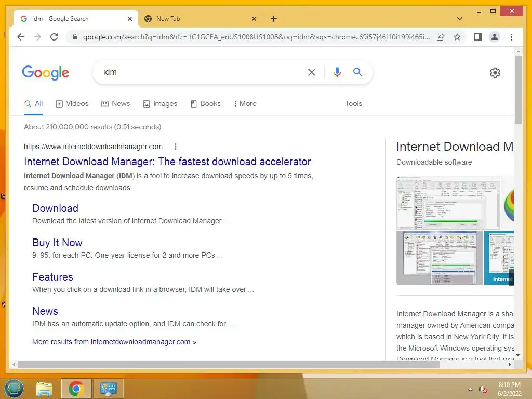Screen dimensions: 532x399
Task: Go back using the browser back arrow
Action: coord(21,37)
